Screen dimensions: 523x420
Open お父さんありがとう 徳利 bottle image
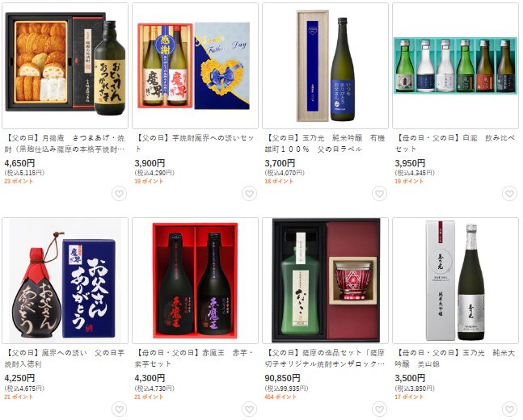click(x=65, y=280)
